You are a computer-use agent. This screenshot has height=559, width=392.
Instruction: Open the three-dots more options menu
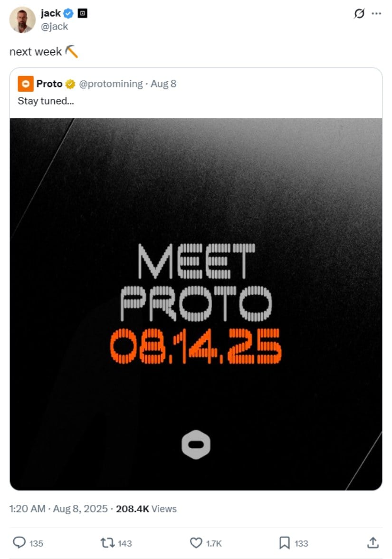(x=376, y=13)
